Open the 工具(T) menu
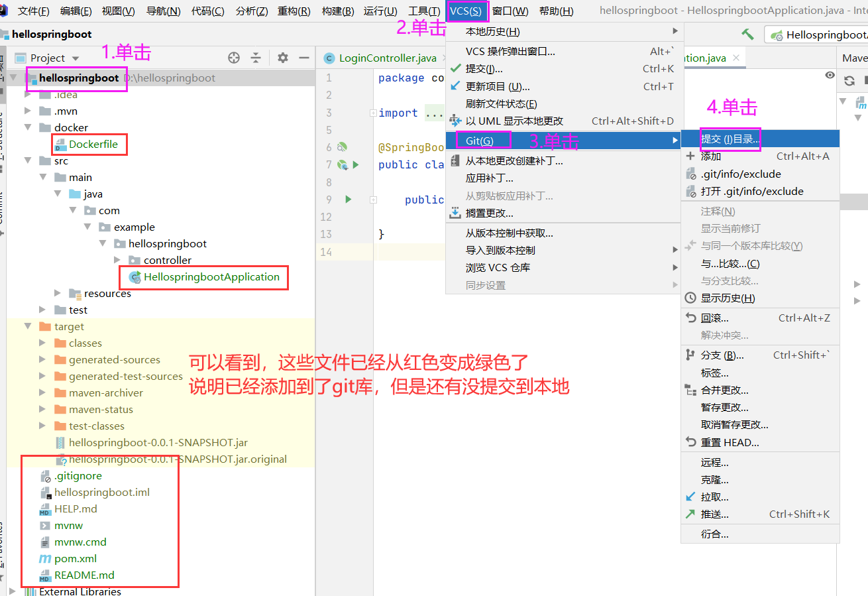 tap(423, 11)
